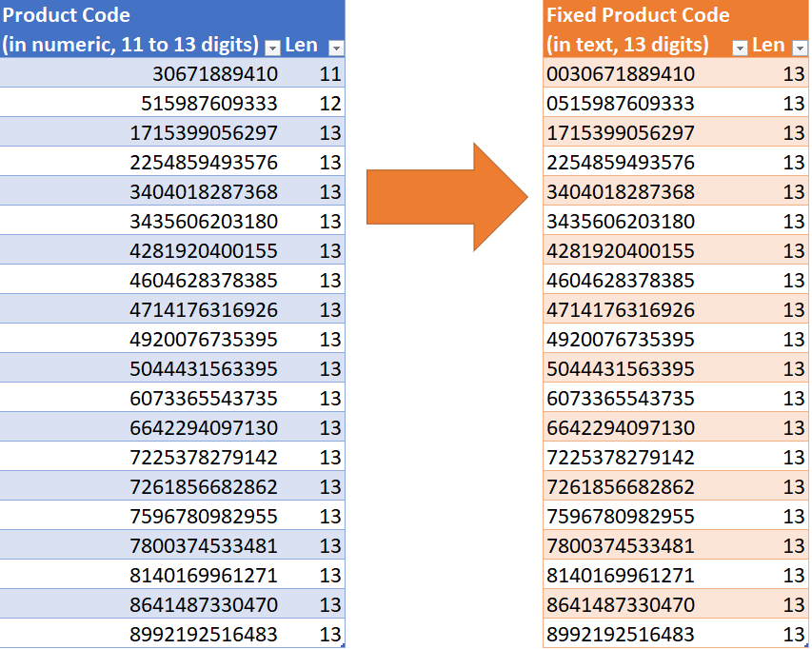This screenshot has width=812, height=649.
Task: Select fixed code 8992192516483 in the right table
Action: 619,634
